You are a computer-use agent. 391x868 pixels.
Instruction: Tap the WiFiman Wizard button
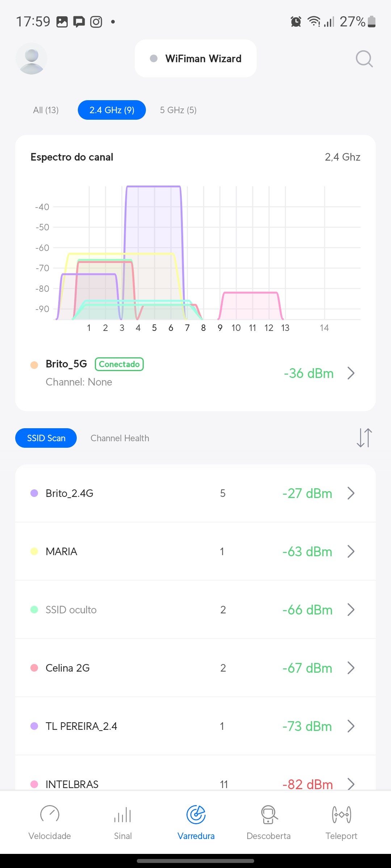[x=196, y=59]
